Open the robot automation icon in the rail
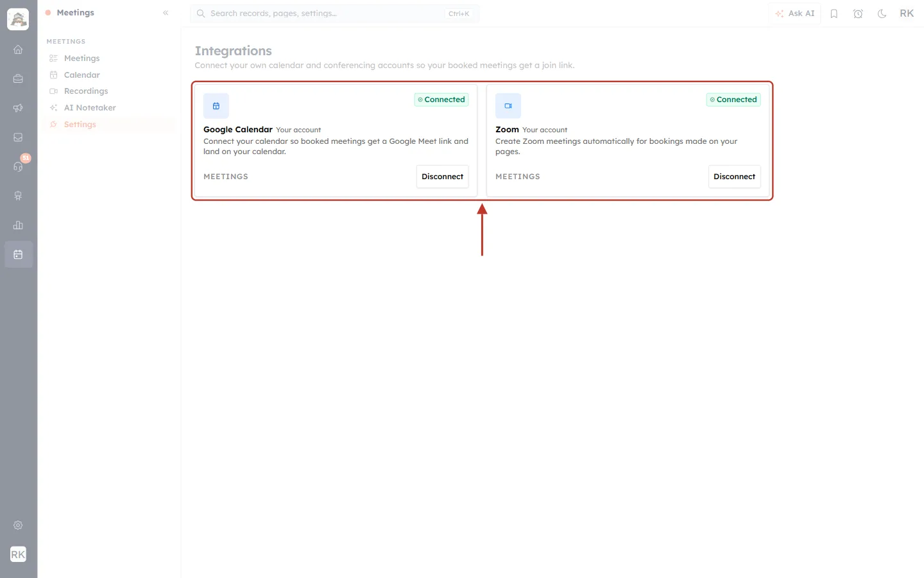This screenshot has height=578, width=924. coord(18,196)
